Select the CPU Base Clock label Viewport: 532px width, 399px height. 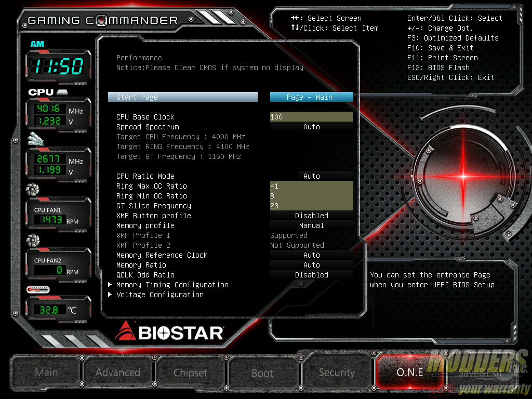click(145, 117)
